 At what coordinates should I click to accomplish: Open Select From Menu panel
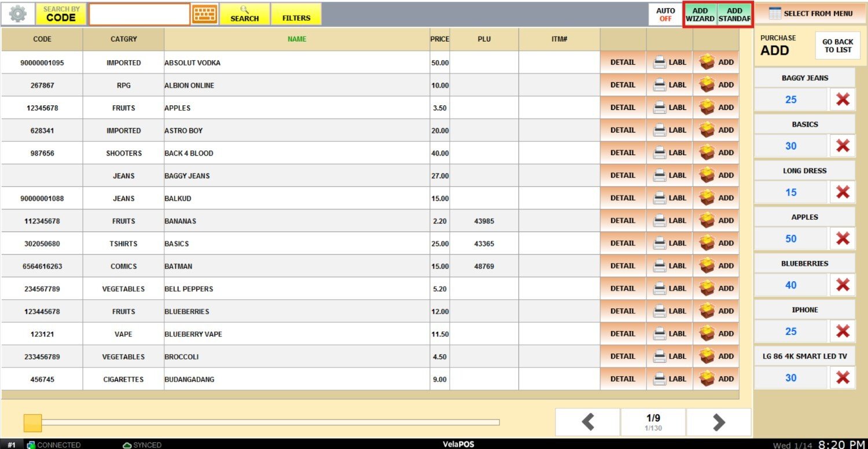810,13
